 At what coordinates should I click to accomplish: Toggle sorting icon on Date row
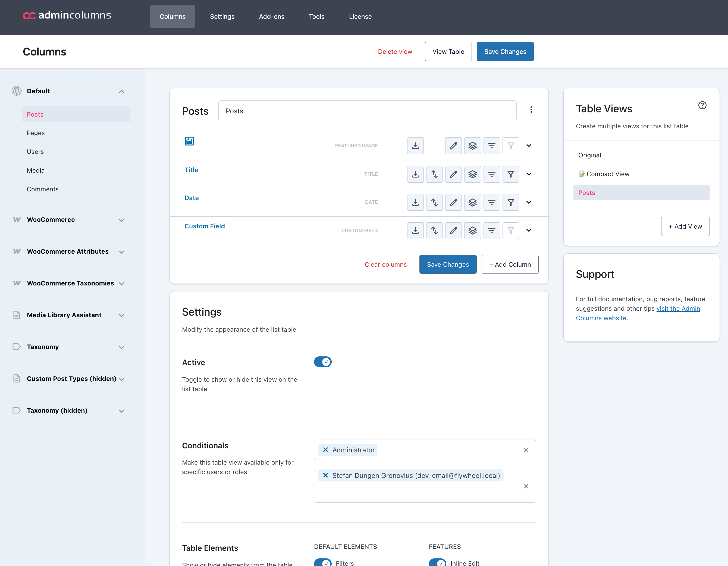point(434,203)
